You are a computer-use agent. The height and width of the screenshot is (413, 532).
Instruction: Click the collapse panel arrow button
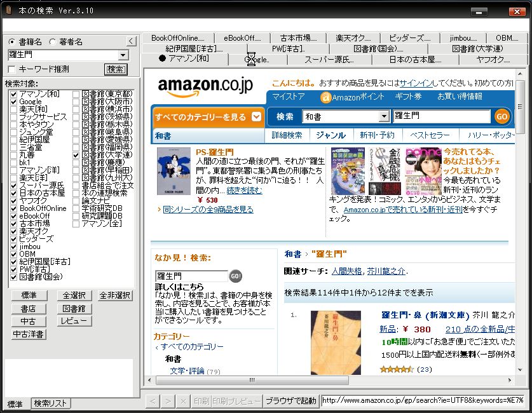click(x=132, y=41)
